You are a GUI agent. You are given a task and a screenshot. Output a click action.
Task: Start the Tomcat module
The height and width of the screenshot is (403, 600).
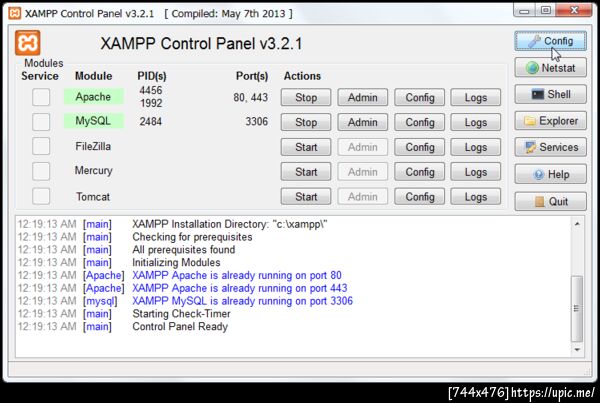306,197
